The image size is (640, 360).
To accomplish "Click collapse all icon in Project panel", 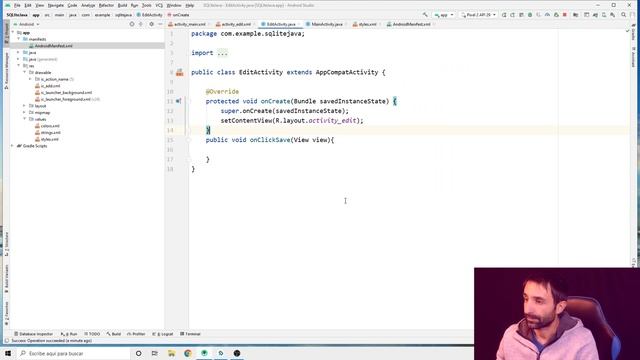I will click(x=141, y=24).
